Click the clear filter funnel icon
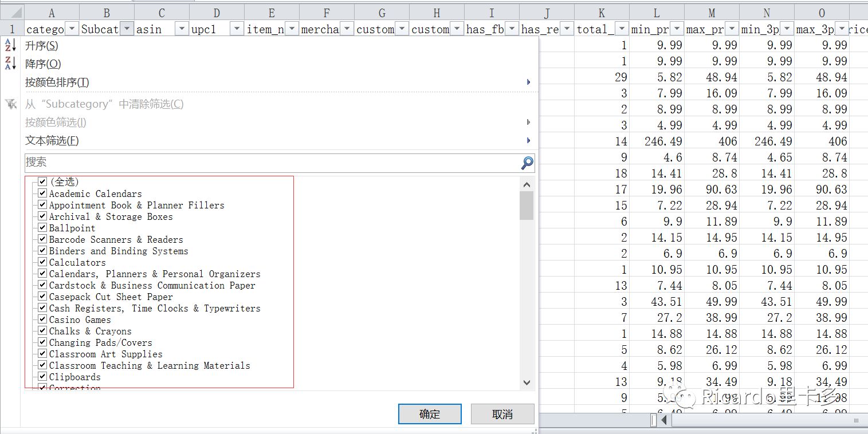The width and height of the screenshot is (868, 434). point(10,104)
